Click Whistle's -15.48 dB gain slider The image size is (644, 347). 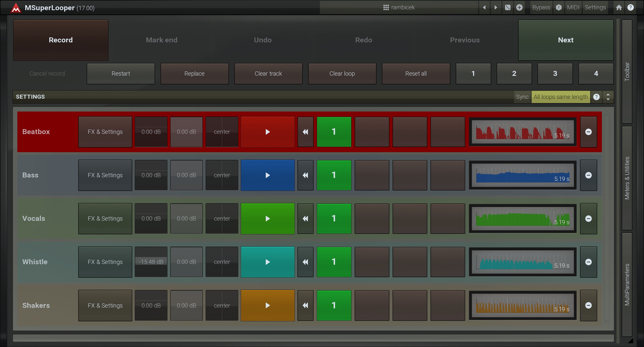[x=151, y=262]
